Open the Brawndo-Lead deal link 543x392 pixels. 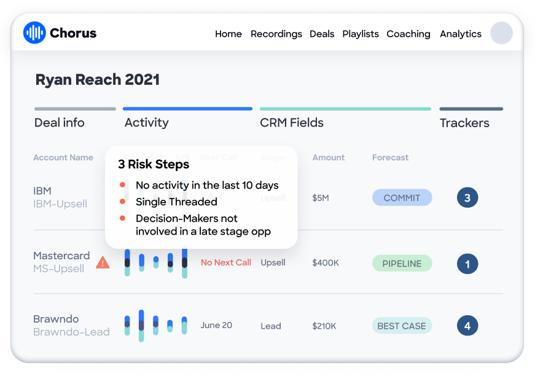tap(71, 332)
